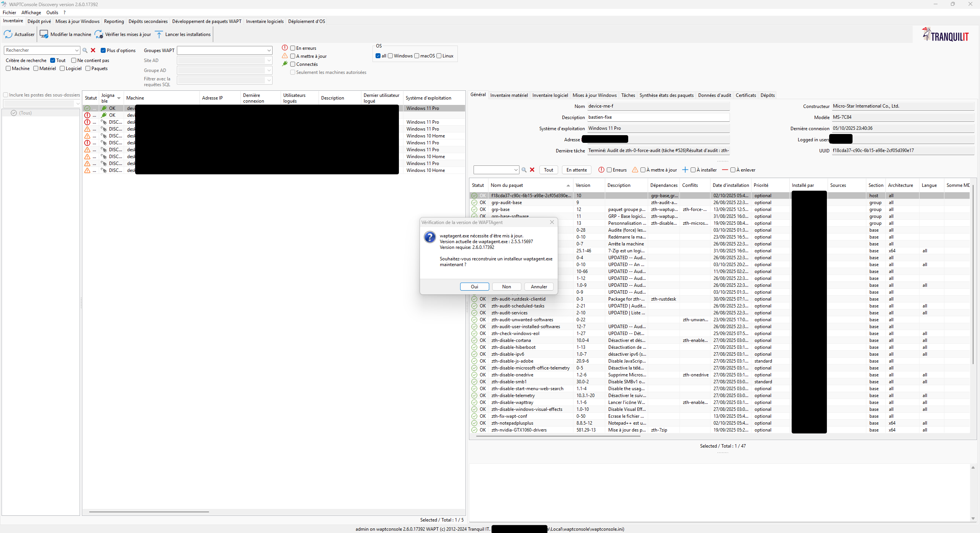Screen dimensions: 980x533
Task: Click magnifier icon in package filter bar
Action: [x=524, y=170]
